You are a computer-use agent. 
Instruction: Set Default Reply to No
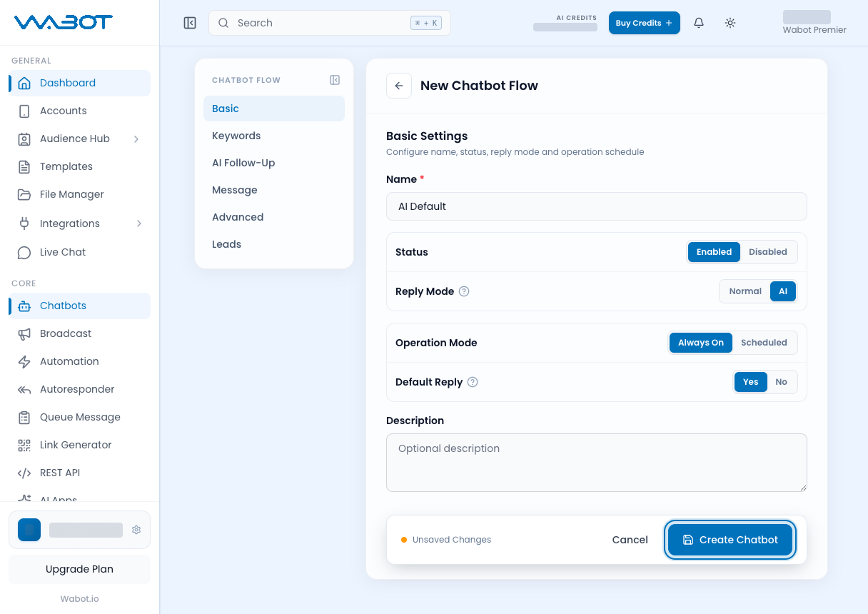(782, 382)
